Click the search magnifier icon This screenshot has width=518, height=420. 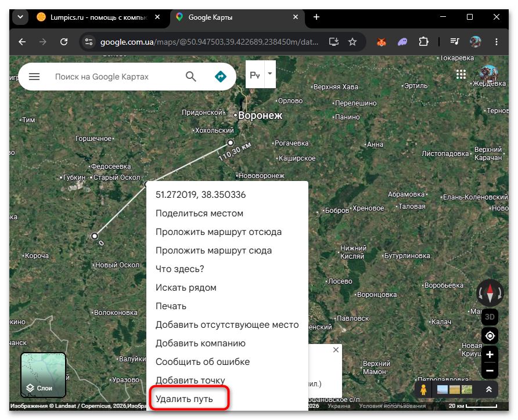pyautogui.click(x=191, y=77)
